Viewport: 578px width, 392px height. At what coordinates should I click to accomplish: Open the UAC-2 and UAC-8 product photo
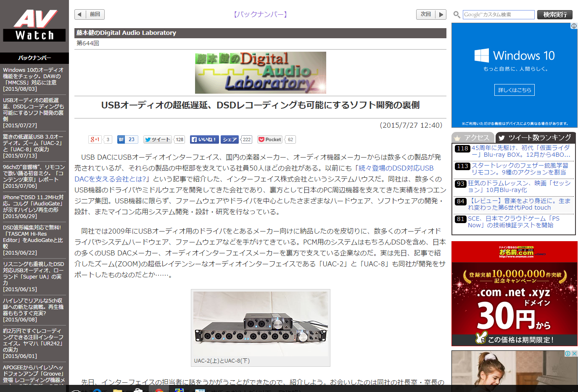261,324
